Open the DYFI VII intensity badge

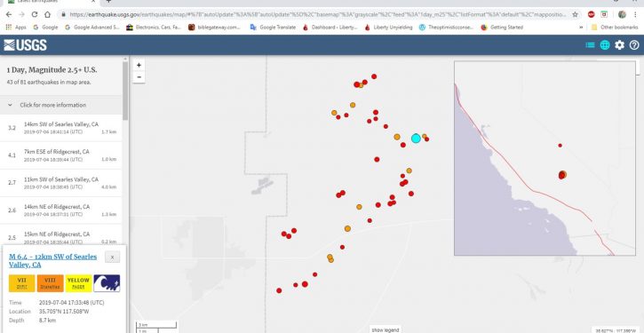22,283
